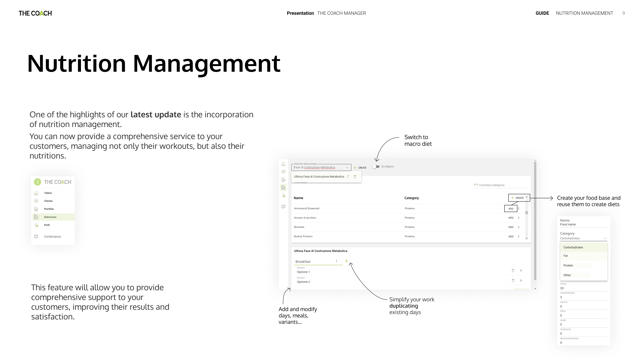This screenshot has height=362, width=644.
Task: Click the main page vertical scrollbar thumb
Action: point(535,221)
